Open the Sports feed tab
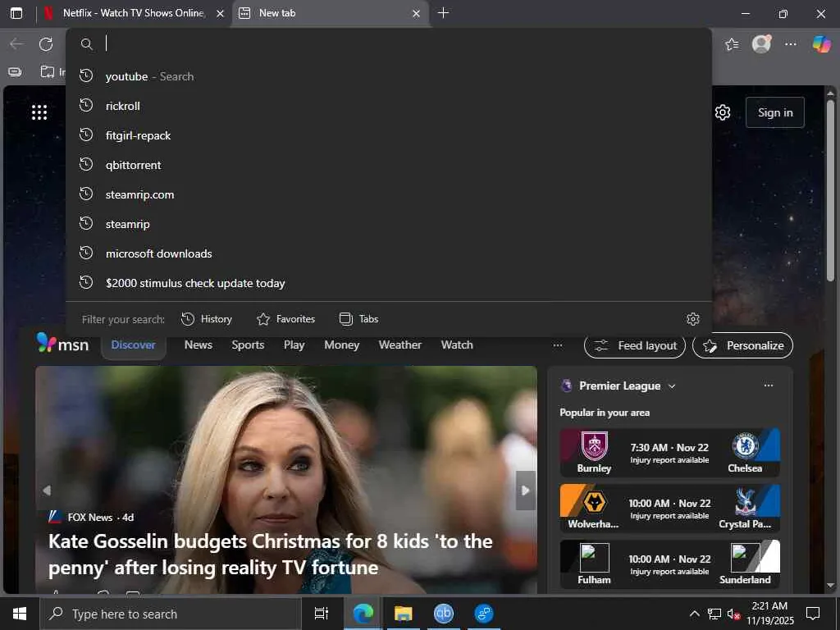 click(x=248, y=345)
